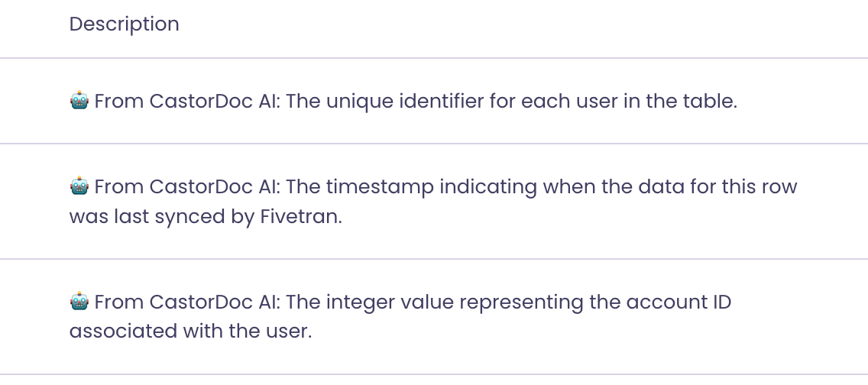Image resolution: width=868 pixels, height=385 pixels.
Task: Click "From CastorDoc AI" in the account ID row
Action: pos(188,302)
